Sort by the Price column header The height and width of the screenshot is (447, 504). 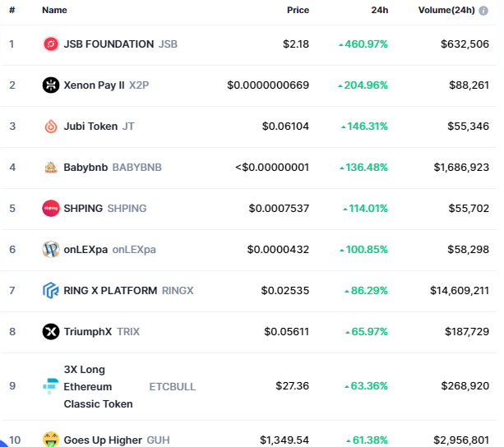pyautogui.click(x=298, y=11)
